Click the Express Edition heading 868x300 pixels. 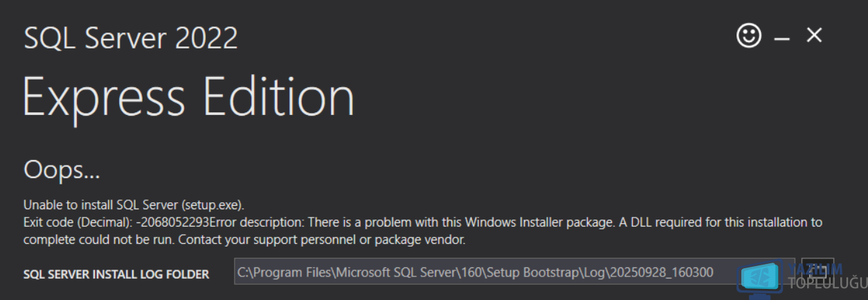188,96
